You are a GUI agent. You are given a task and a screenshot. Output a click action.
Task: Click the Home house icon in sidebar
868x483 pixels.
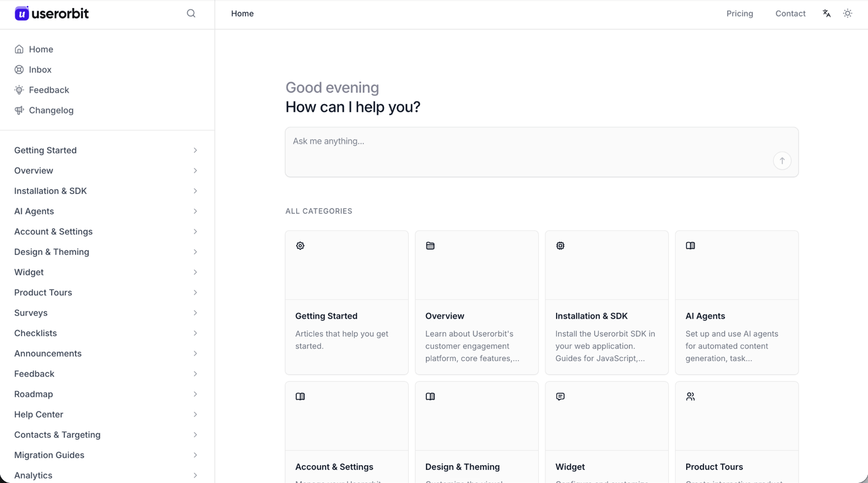pos(19,49)
